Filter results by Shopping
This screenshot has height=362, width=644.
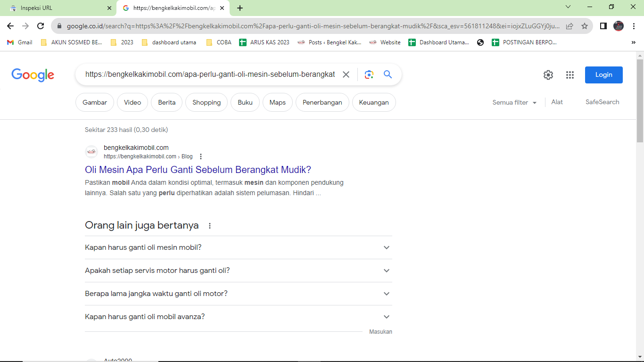206,102
